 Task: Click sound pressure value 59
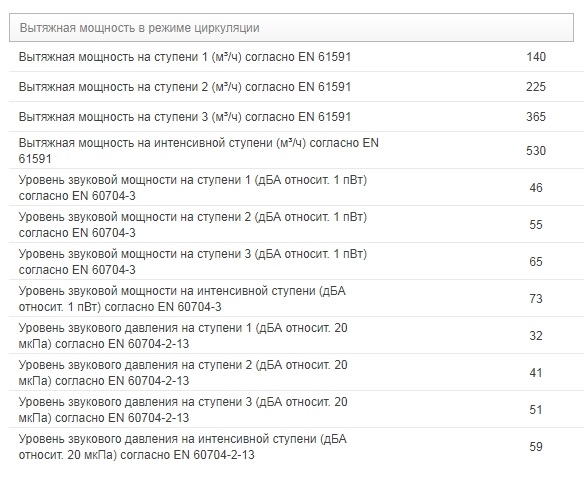536,446
